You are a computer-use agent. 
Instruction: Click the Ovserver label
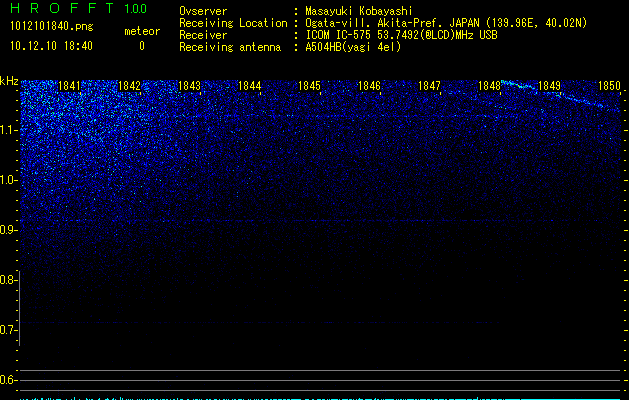[x=203, y=11]
